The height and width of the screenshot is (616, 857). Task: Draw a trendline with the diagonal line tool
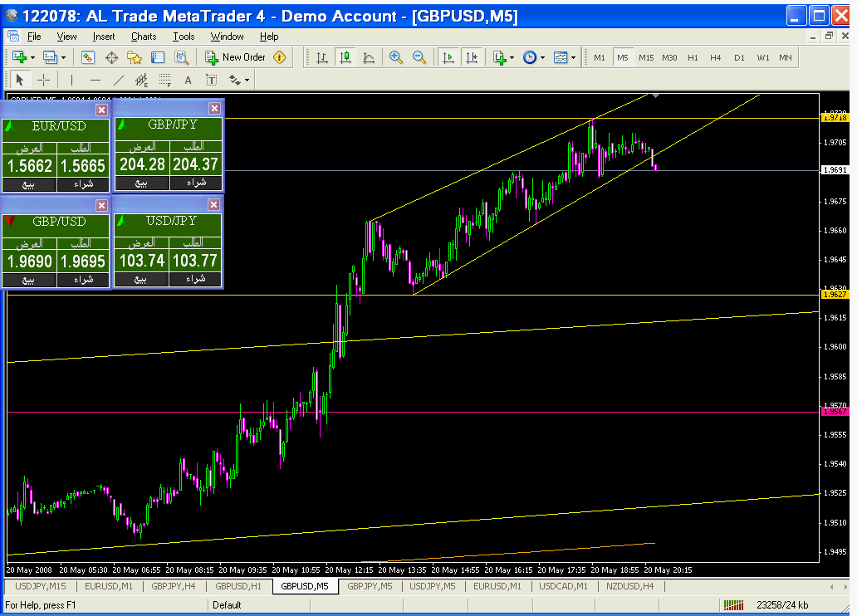tap(119, 80)
